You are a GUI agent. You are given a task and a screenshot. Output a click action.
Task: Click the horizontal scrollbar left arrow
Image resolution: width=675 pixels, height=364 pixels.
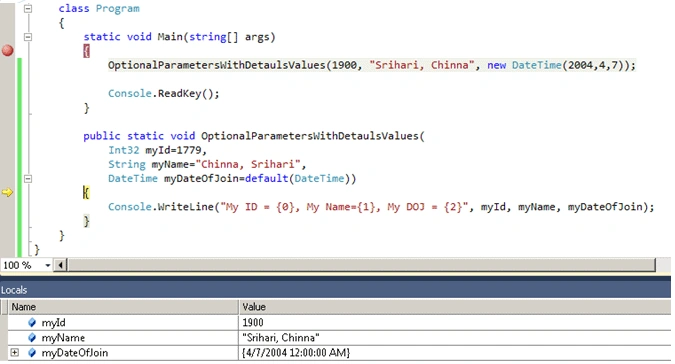[x=60, y=265]
